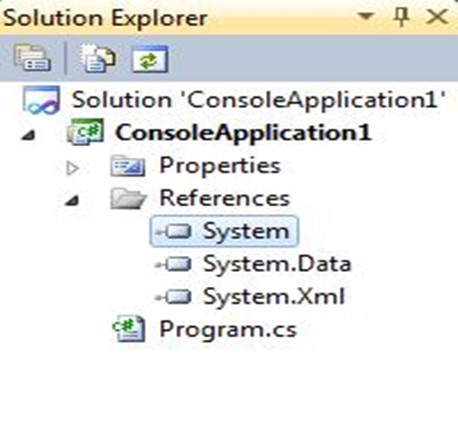The image size is (458, 435).
Task: Select Program.cs in the tree
Action: click(228, 330)
